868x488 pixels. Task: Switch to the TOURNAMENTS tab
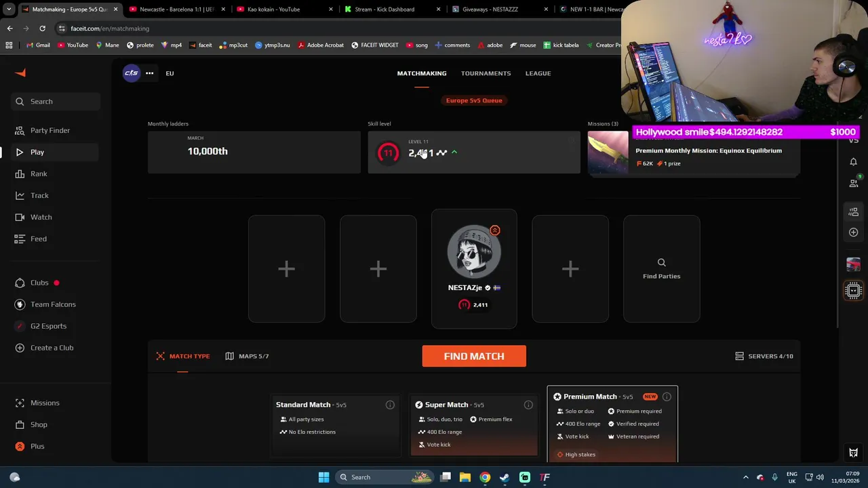[x=486, y=73]
